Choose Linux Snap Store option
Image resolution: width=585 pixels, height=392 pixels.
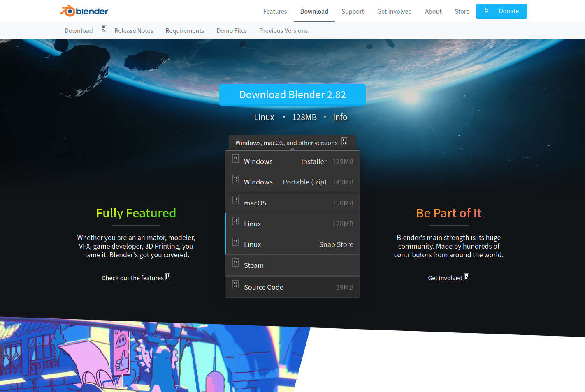coord(292,244)
